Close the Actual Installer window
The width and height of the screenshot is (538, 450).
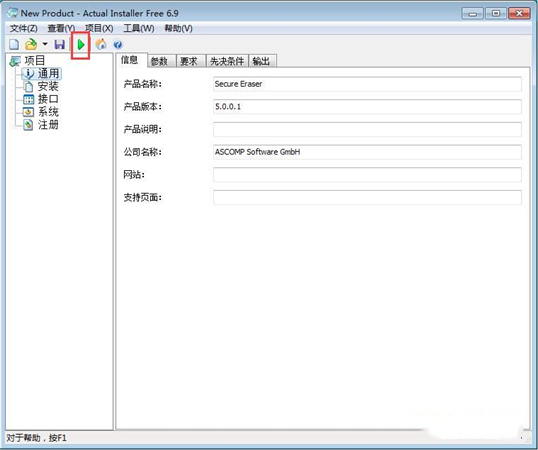click(519, 13)
